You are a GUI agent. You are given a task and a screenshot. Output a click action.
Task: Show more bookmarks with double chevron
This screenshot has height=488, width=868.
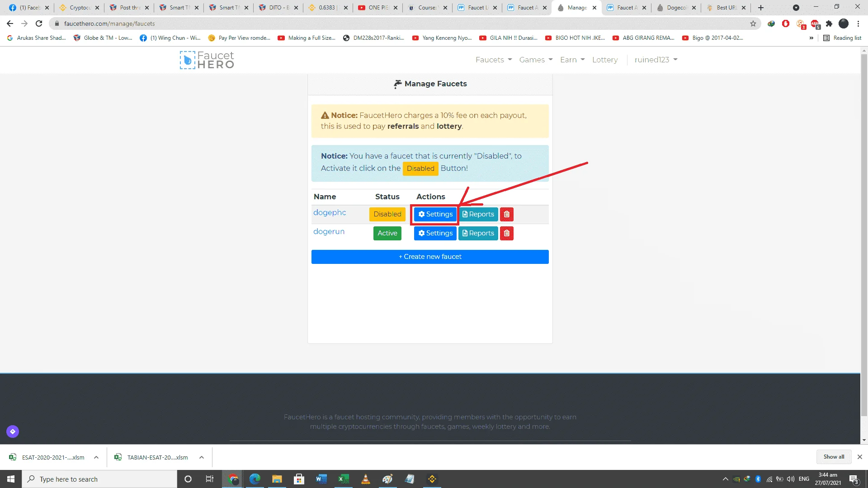(811, 38)
